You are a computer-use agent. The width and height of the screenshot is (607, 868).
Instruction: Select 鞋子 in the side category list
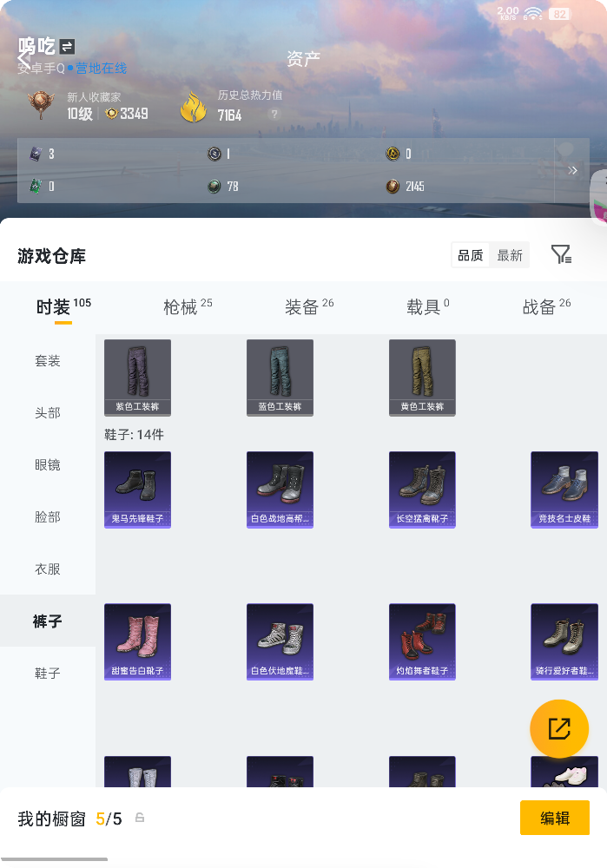point(48,674)
